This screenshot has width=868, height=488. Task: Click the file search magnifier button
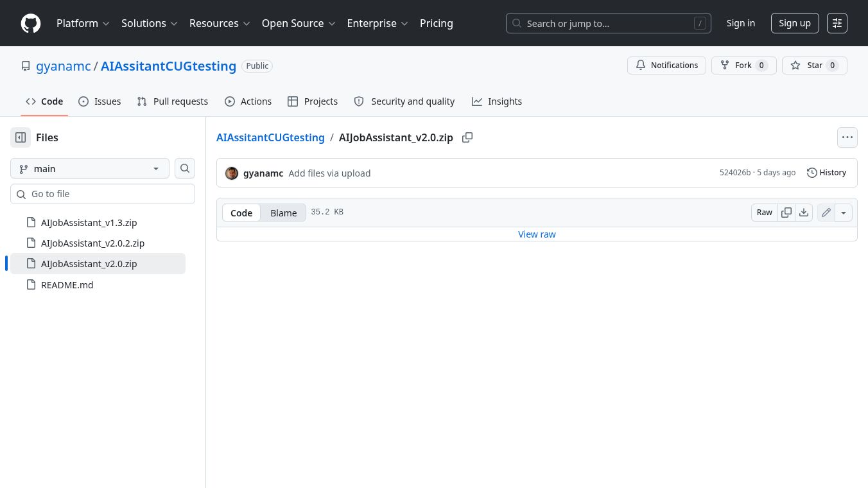185,168
